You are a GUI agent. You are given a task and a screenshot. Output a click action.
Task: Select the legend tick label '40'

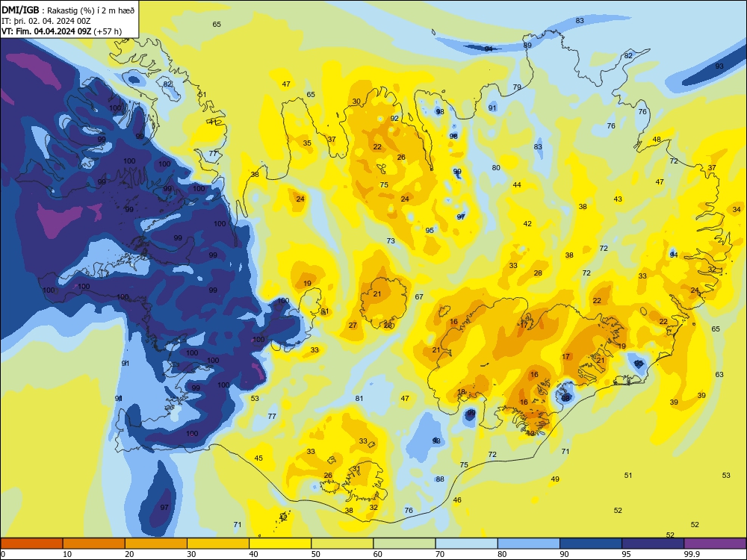point(254,554)
